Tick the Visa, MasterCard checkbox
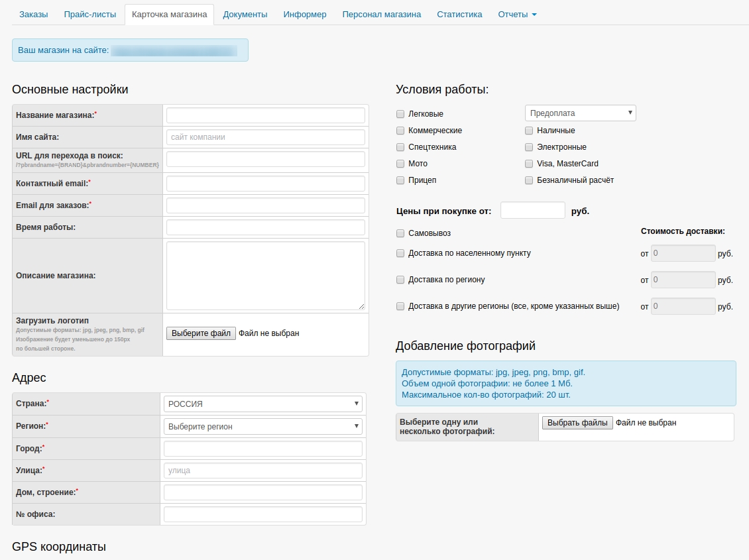This screenshot has height=560, width=749. click(529, 164)
